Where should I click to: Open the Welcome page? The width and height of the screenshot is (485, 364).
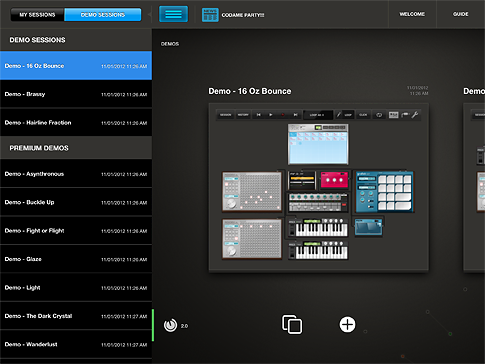[412, 14]
